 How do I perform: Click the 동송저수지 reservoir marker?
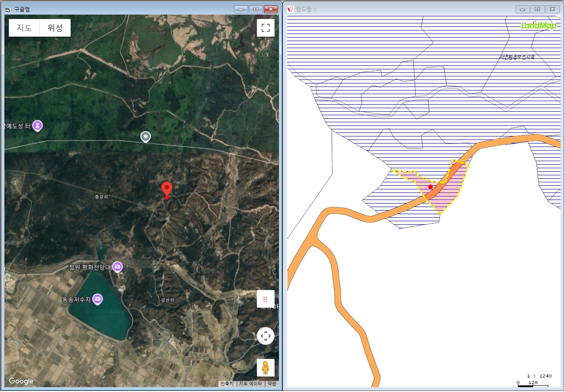(x=98, y=299)
